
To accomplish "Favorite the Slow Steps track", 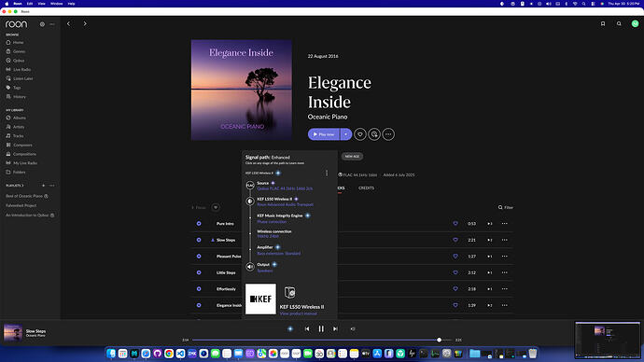I will point(455,240).
